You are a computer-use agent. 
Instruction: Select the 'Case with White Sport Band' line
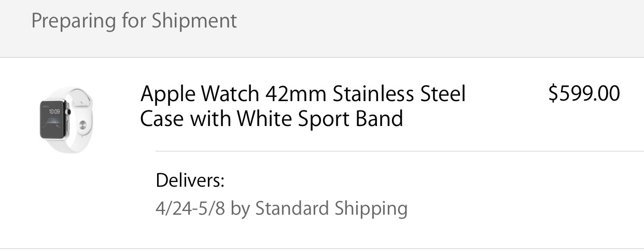[x=272, y=119]
